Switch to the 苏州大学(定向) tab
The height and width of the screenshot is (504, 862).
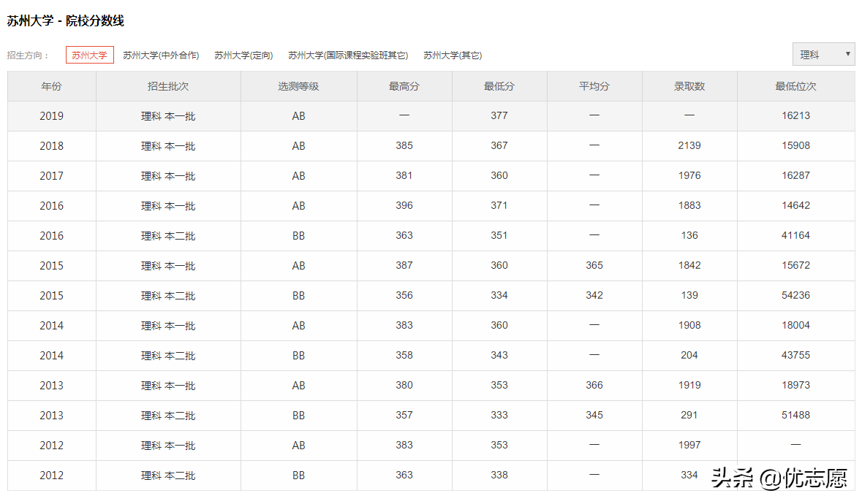(242, 54)
